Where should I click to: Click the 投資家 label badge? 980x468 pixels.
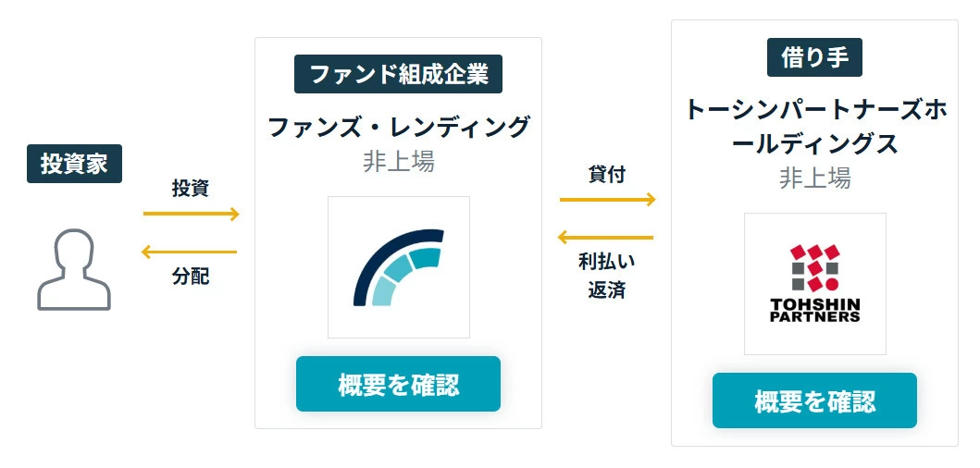74,164
